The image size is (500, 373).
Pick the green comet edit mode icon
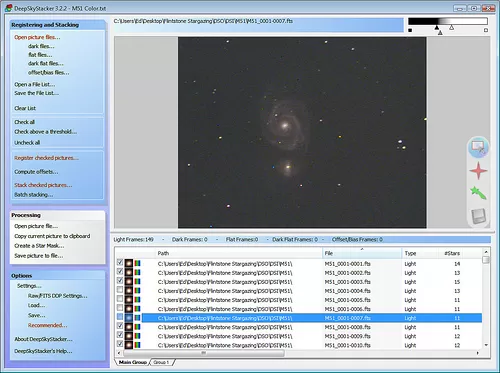click(478, 193)
